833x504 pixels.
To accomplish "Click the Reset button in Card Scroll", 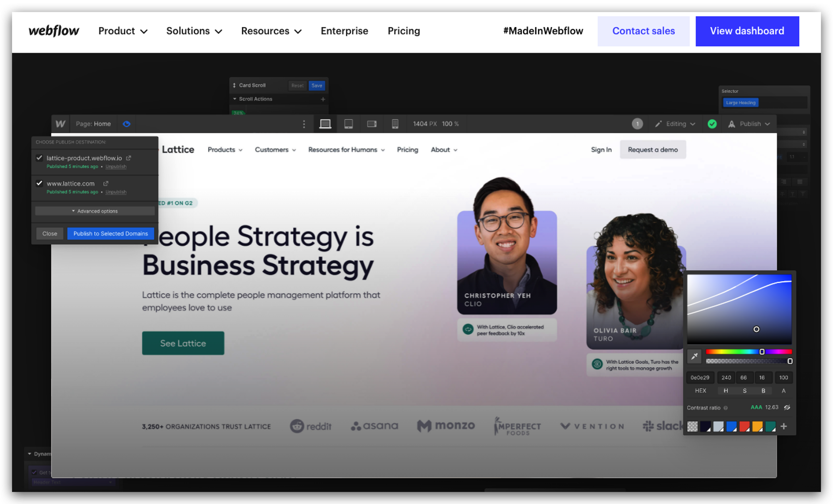I will click(x=297, y=85).
